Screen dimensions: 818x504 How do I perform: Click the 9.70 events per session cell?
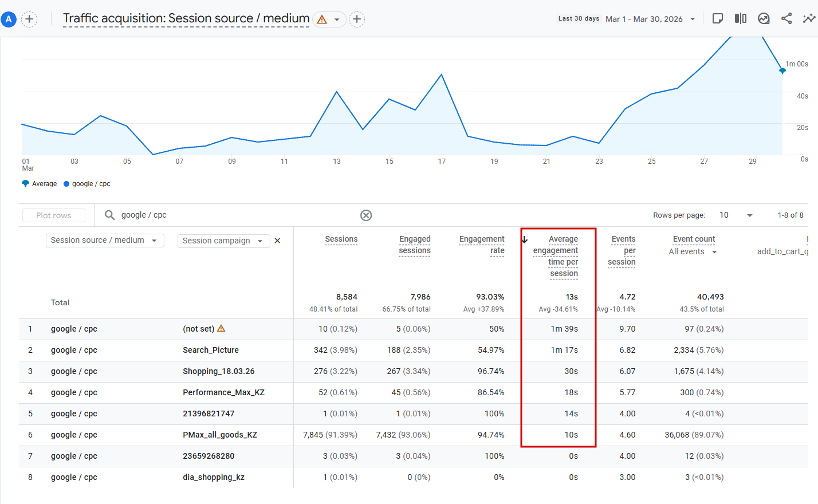(627, 329)
